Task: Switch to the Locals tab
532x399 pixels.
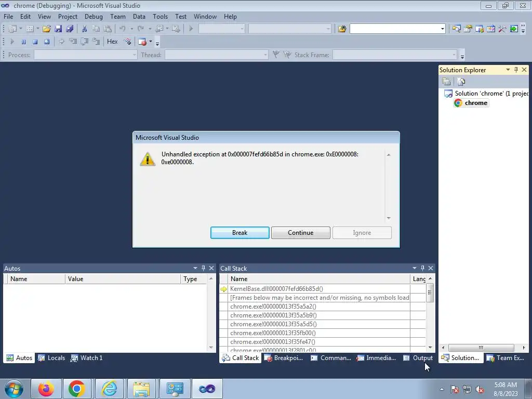Action: pos(51,358)
